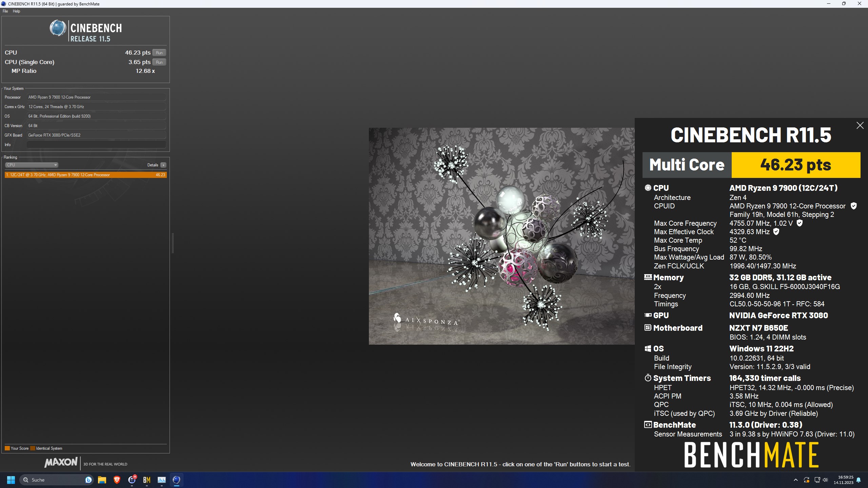868x488 pixels.
Task: Open the Help menu
Action: tap(16, 11)
